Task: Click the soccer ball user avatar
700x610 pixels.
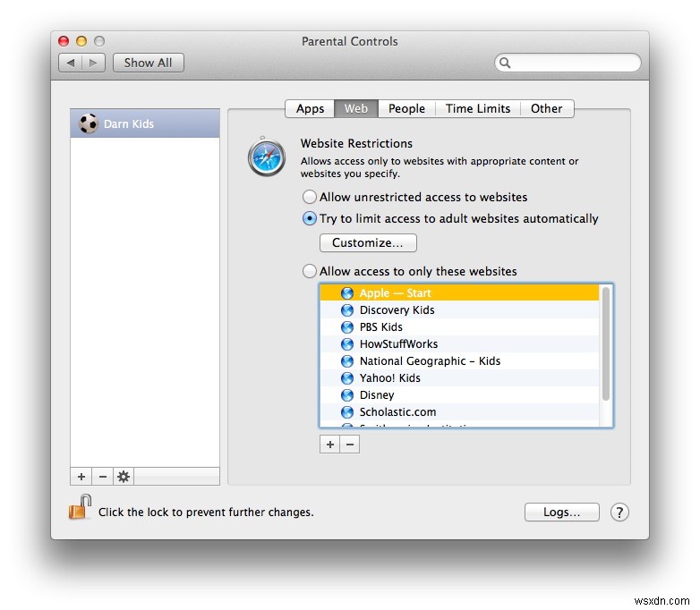Action: click(89, 123)
